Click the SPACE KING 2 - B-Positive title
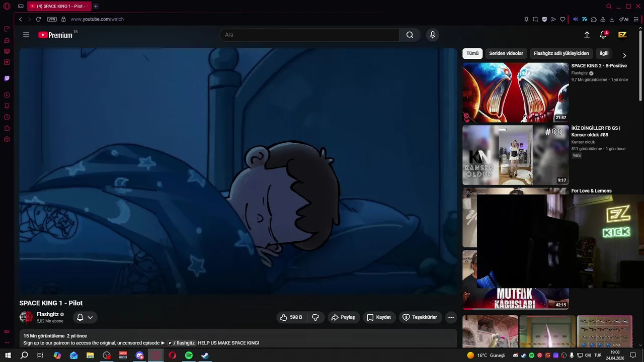The image size is (644, 362). point(599,66)
